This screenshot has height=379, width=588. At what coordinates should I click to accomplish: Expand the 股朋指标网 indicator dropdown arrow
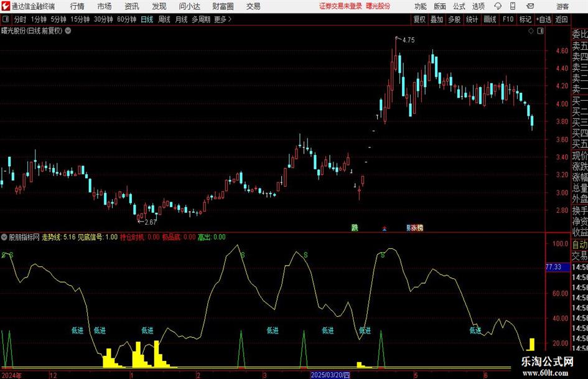(4, 236)
